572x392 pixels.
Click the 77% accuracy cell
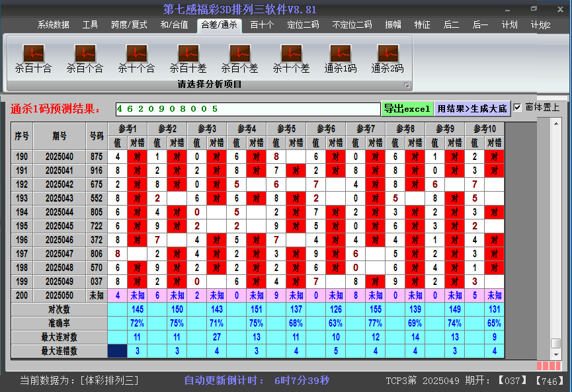pyautogui.click(x=376, y=323)
